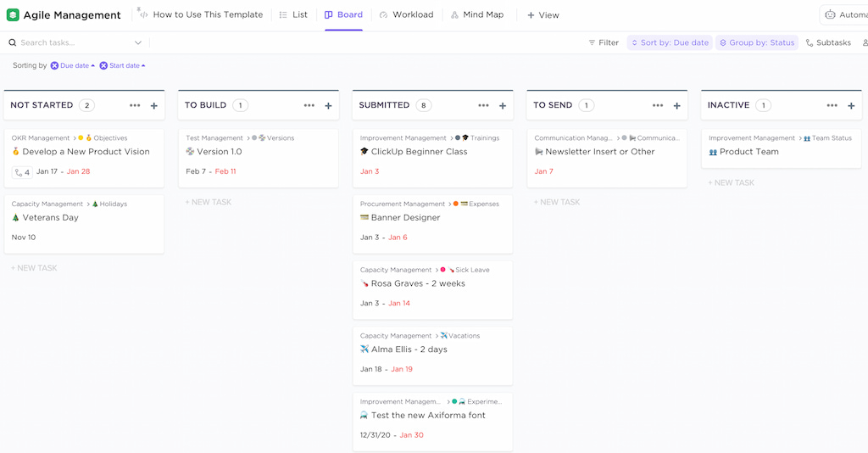Click + NEW TASK under To Build
The image size is (868, 453).
[209, 202]
